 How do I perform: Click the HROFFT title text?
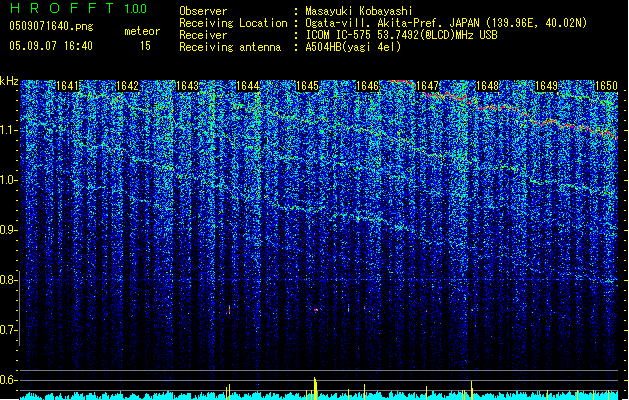point(62,8)
